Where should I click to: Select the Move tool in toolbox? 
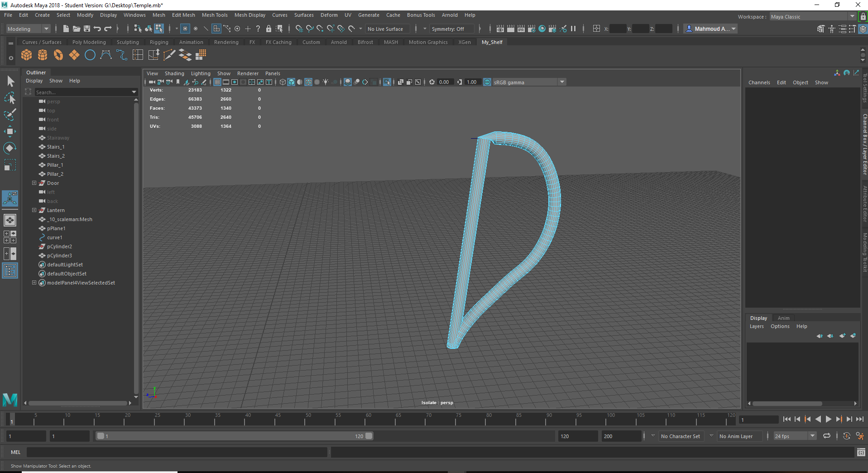tap(10, 131)
